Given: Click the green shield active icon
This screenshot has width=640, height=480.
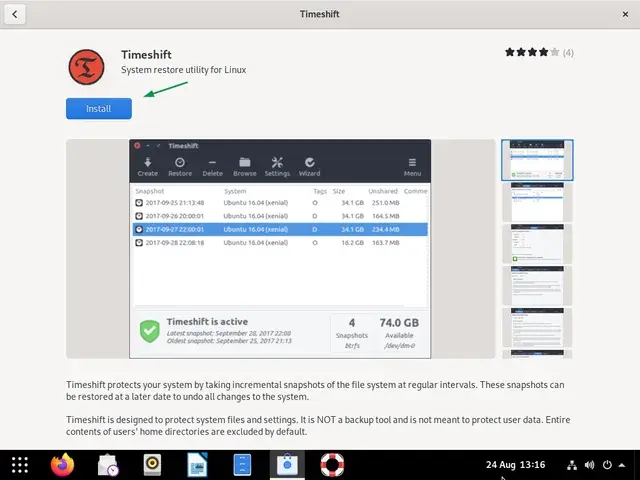Looking at the screenshot, I should 150,331.
